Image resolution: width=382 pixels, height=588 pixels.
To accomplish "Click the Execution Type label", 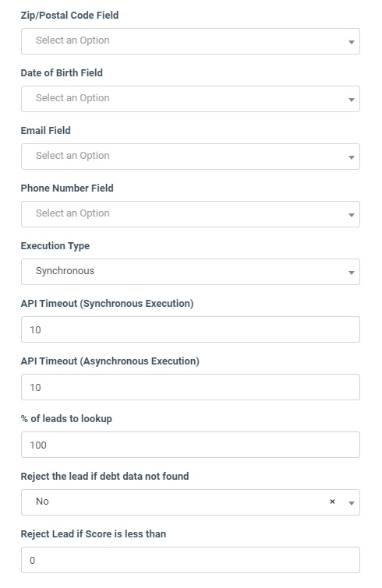I will tap(55, 246).
